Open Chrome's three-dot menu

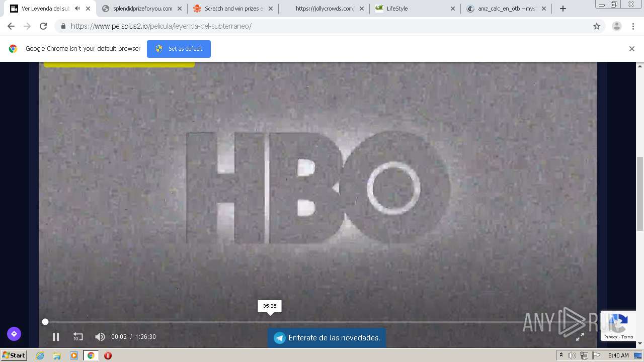(633, 26)
